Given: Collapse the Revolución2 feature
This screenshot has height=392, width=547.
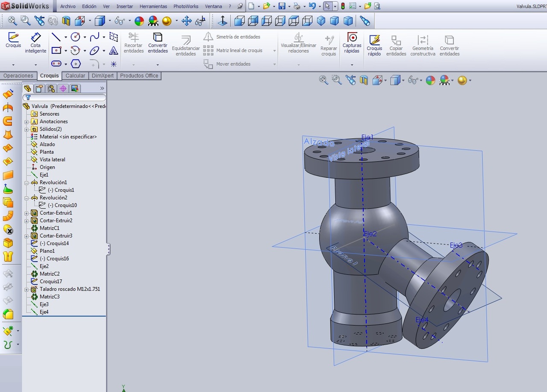Looking at the screenshot, I should [26, 198].
